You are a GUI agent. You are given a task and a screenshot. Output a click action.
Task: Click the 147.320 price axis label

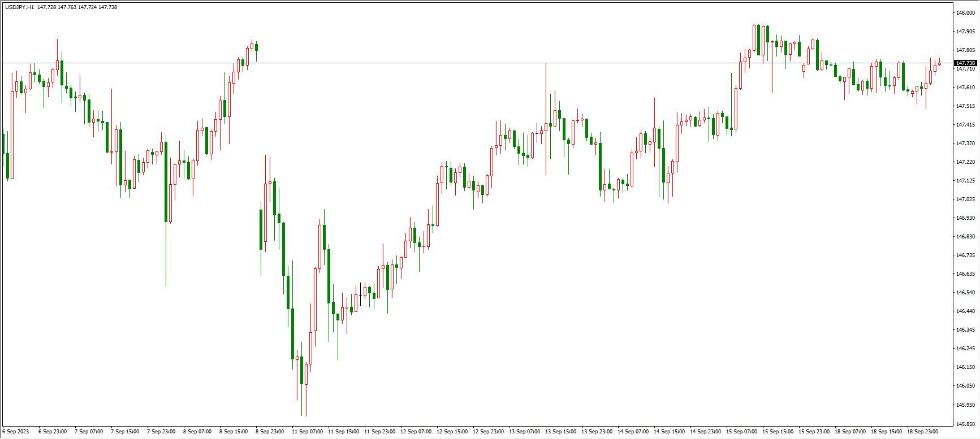pos(965,144)
